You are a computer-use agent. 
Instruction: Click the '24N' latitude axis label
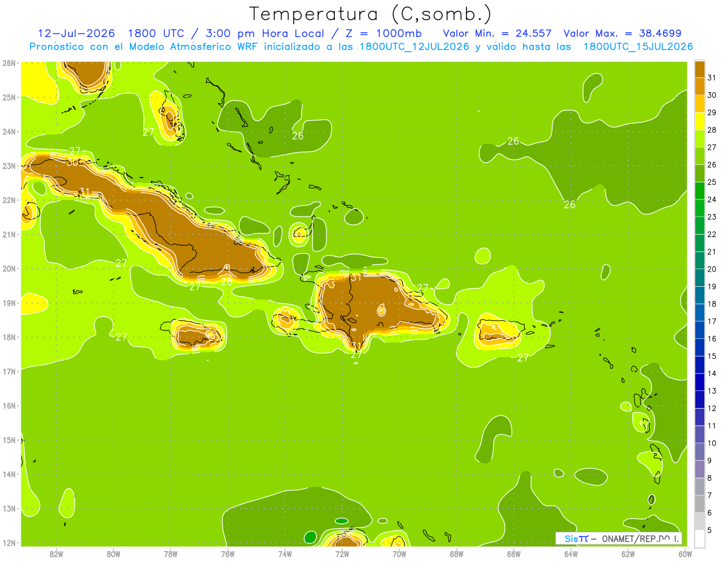point(8,132)
